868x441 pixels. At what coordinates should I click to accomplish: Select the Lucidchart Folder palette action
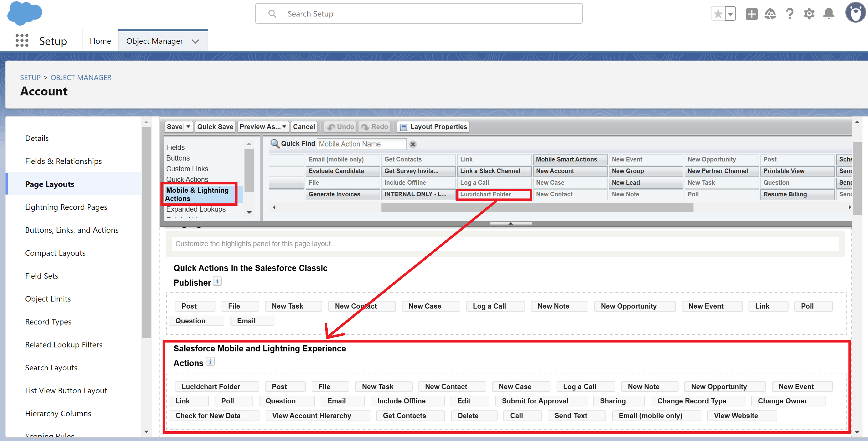(494, 194)
